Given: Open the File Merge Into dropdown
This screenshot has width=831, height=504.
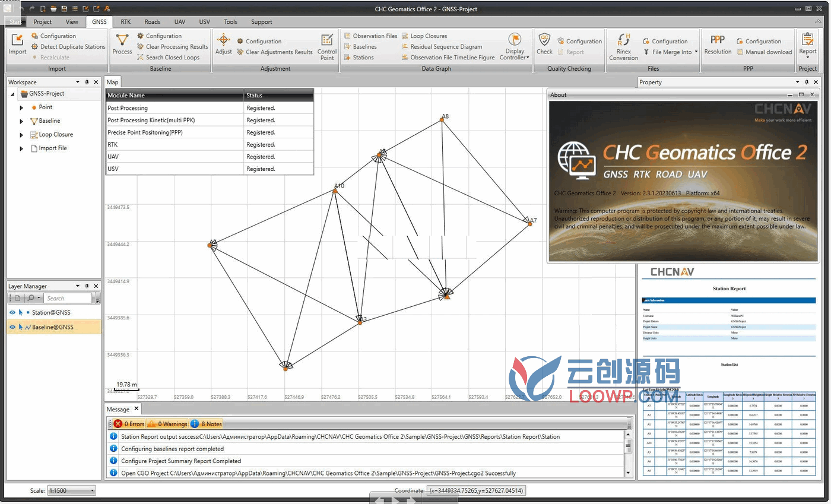Looking at the screenshot, I should tap(671, 52).
